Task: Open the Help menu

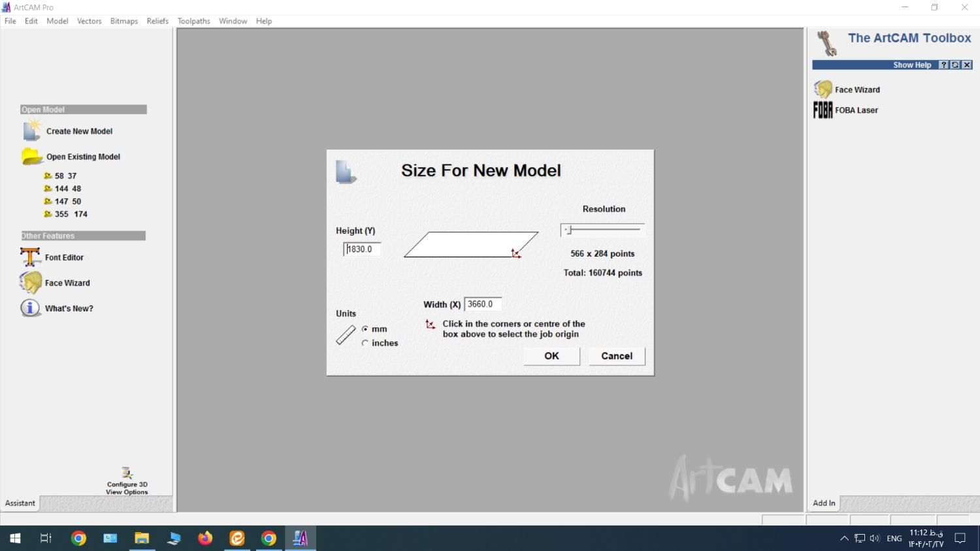Action: [x=264, y=21]
